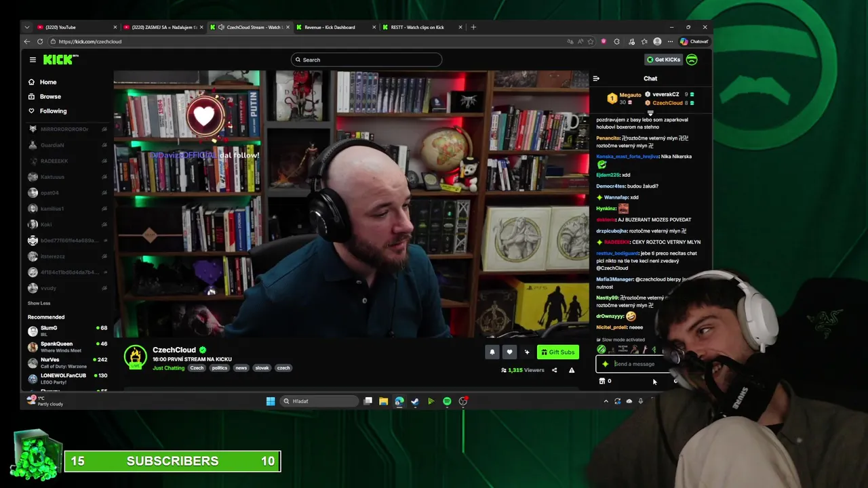
Task: Click the weather widget Partly cloudy
Action: click(x=46, y=401)
